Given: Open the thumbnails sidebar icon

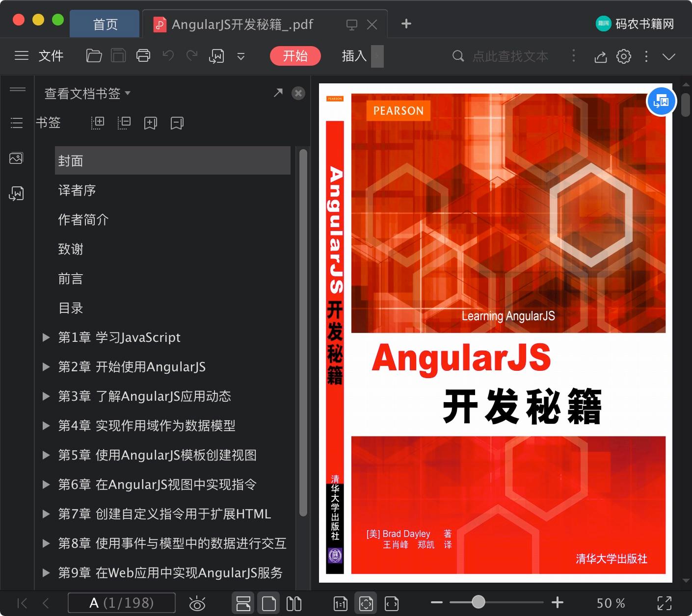Looking at the screenshot, I should [x=16, y=158].
